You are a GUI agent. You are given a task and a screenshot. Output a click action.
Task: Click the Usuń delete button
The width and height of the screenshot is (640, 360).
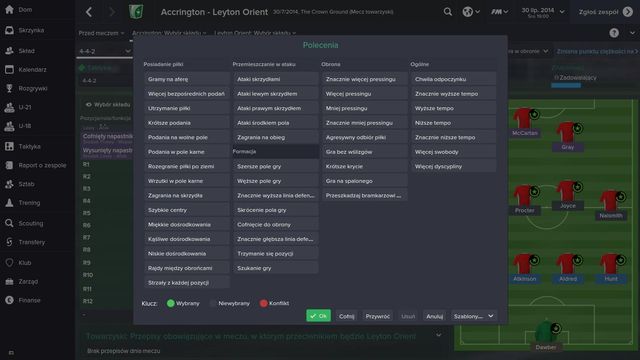coord(408,316)
